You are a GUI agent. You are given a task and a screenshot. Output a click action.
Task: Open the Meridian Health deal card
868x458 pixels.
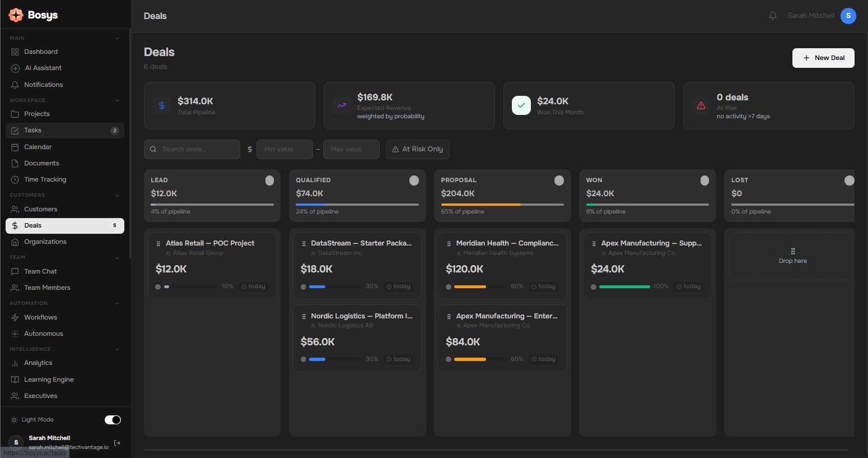[502, 265]
